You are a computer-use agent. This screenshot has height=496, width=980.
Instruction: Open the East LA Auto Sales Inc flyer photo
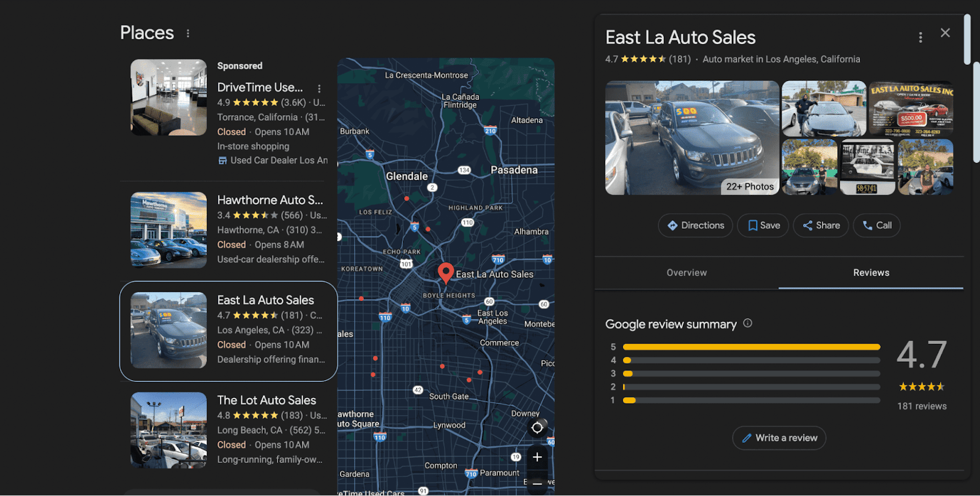[911, 109]
